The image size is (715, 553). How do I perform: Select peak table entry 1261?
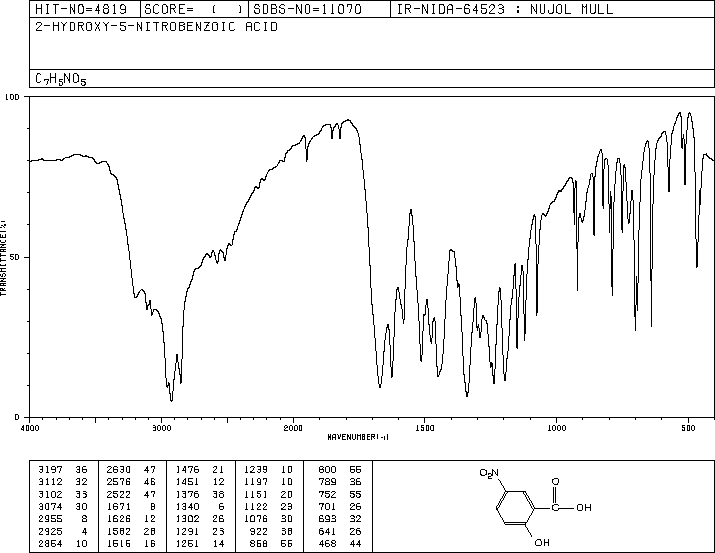[187, 544]
